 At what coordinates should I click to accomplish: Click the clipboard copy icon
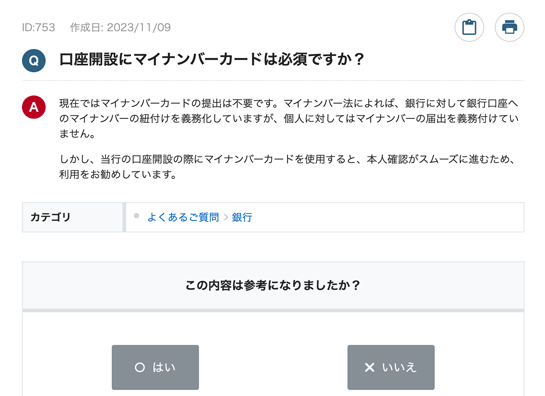coord(469,27)
